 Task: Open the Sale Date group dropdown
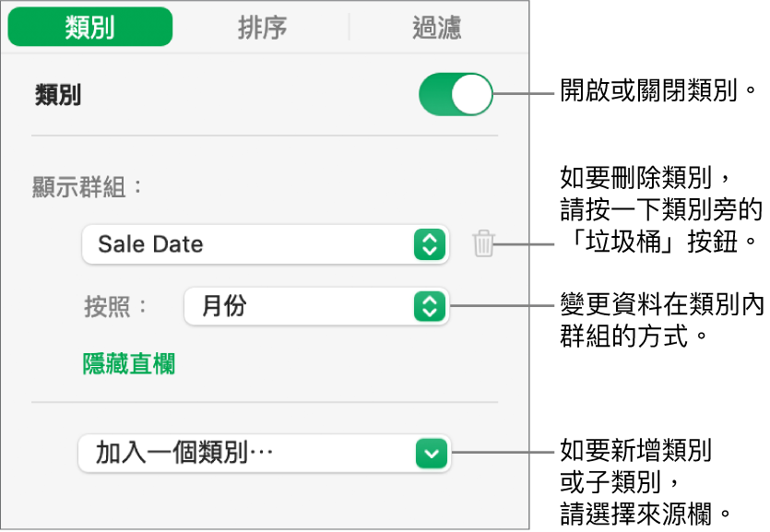tap(266, 244)
